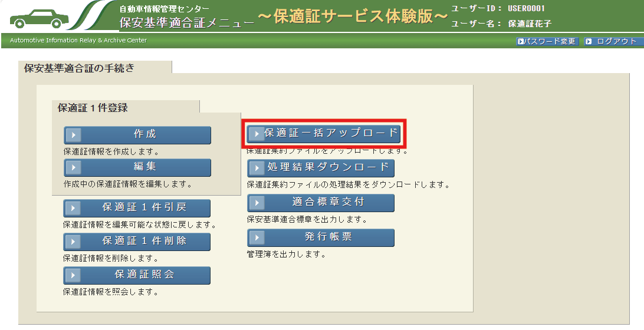Click the ユーザーID USER0001 text
This screenshot has height=330, width=644.
(498, 8)
